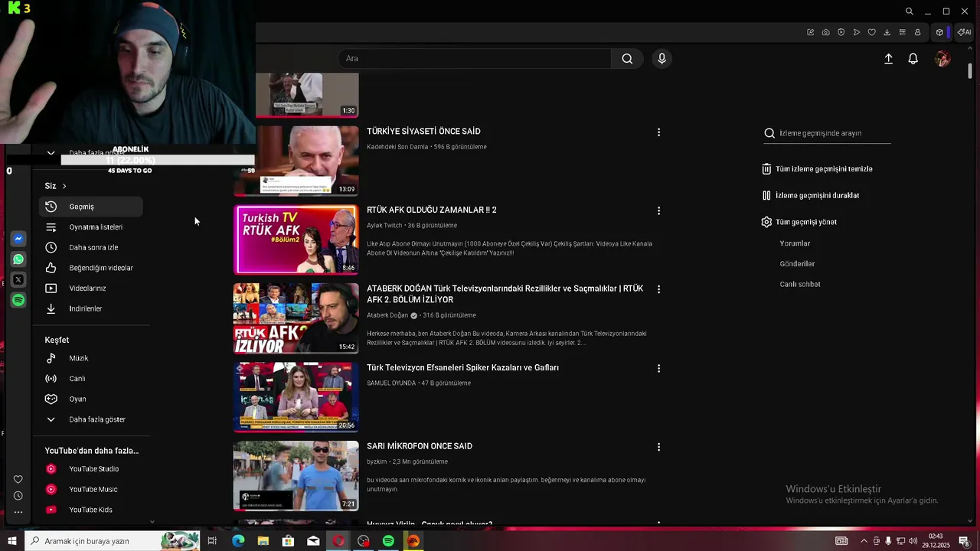
Task: Open Tüm geçmişi yönet
Action: [799, 222]
